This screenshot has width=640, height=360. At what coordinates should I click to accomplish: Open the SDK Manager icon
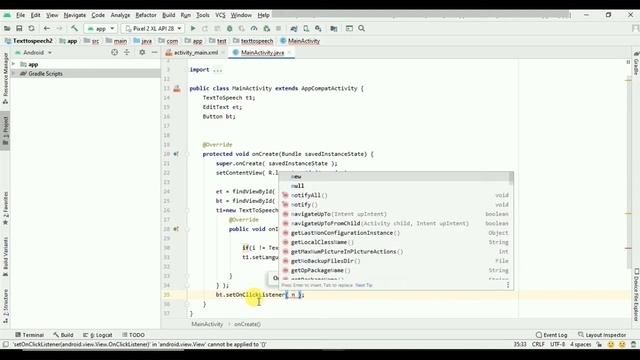pos(318,29)
